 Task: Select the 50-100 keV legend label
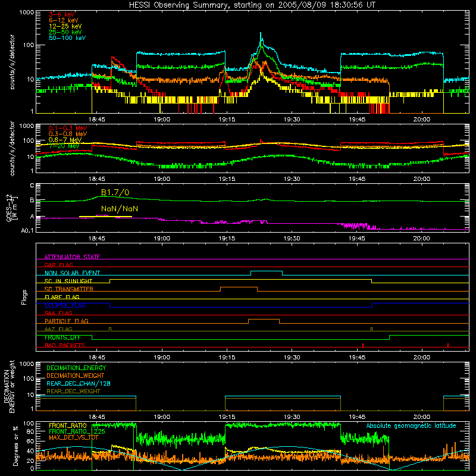[67, 38]
